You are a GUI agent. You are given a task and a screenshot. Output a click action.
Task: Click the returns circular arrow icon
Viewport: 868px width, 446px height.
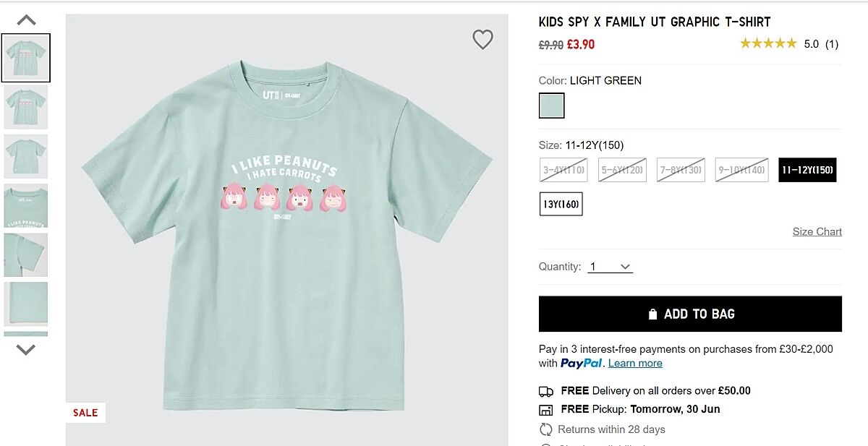coord(546,429)
